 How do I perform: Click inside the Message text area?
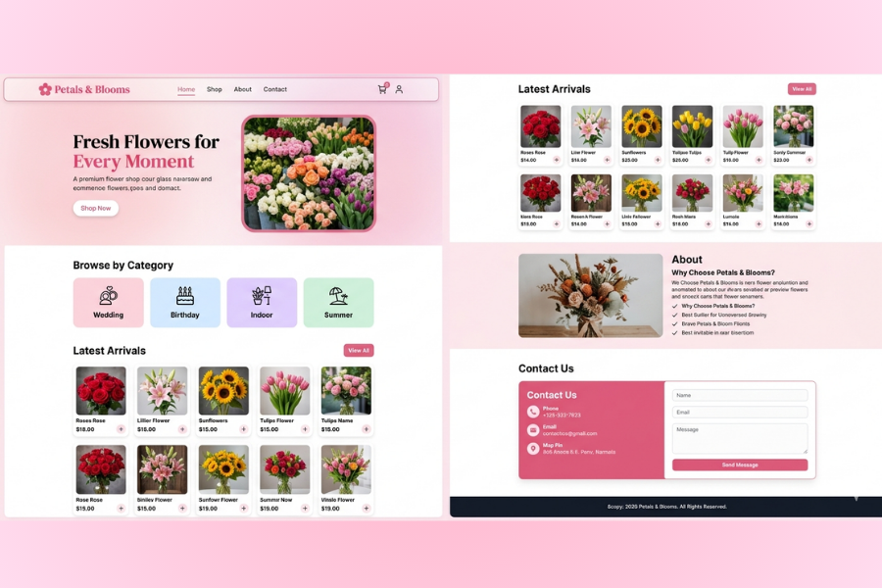click(739, 436)
